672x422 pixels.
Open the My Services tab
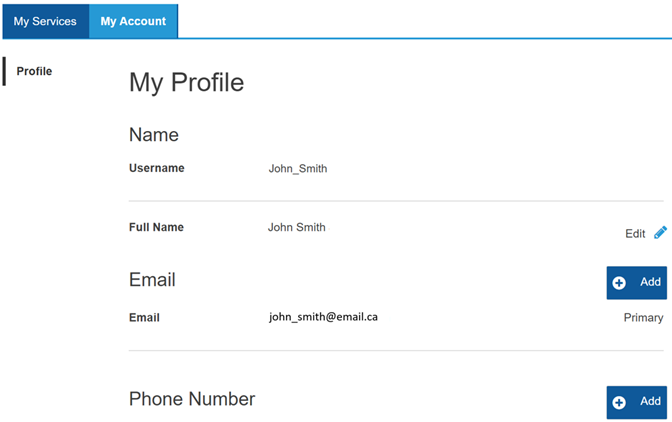45,21
